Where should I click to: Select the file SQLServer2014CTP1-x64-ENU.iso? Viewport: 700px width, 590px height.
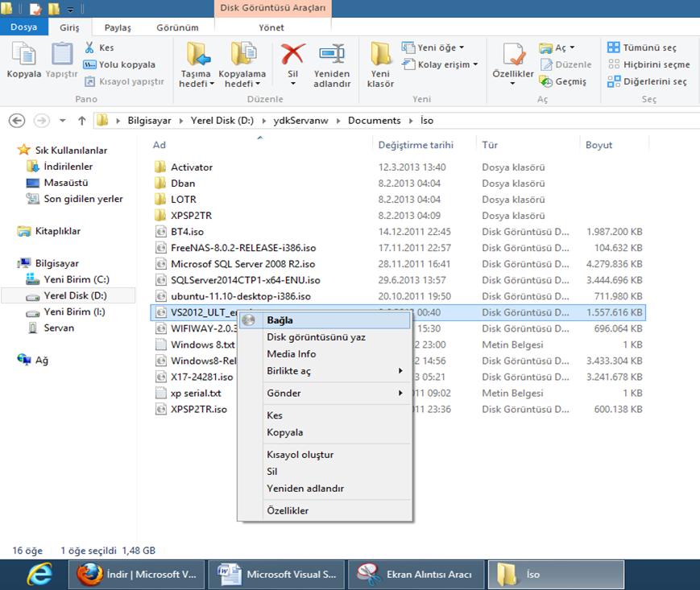click(x=245, y=280)
